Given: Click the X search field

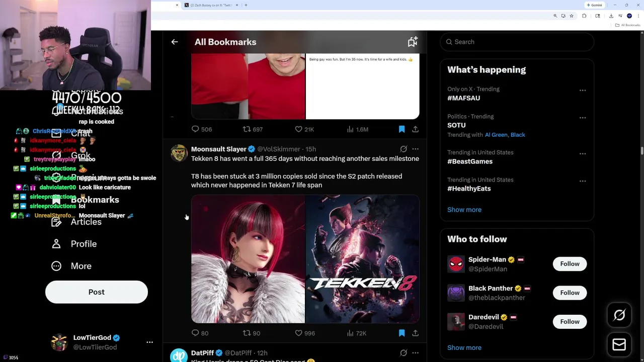Looking at the screenshot, I should coord(517,42).
